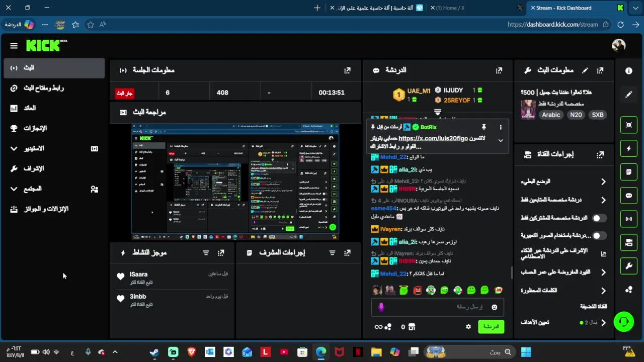This screenshot has height=362, width=644.
Task: Click the SXB stream tag
Action: click(597, 115)
